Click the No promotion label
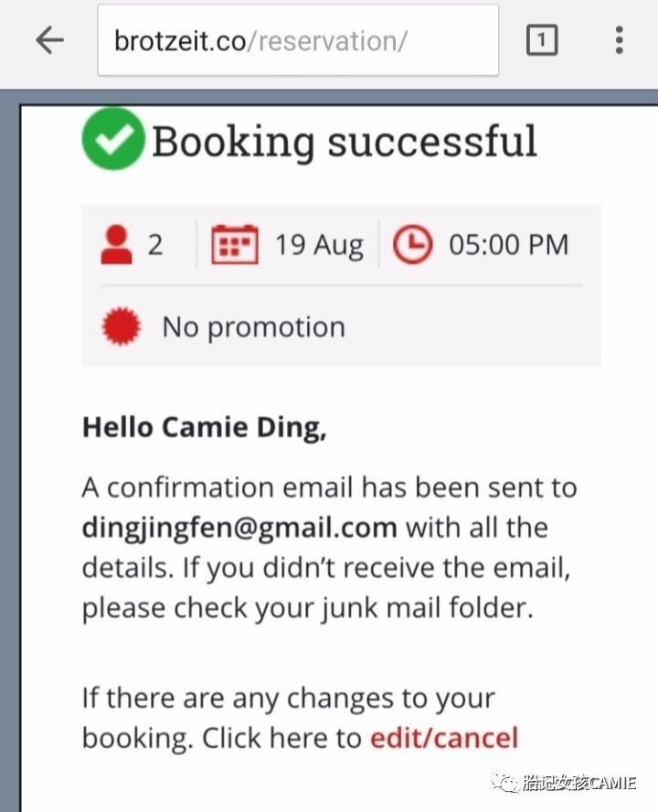This screenshot has width=658, height=812. coord(253,326)
